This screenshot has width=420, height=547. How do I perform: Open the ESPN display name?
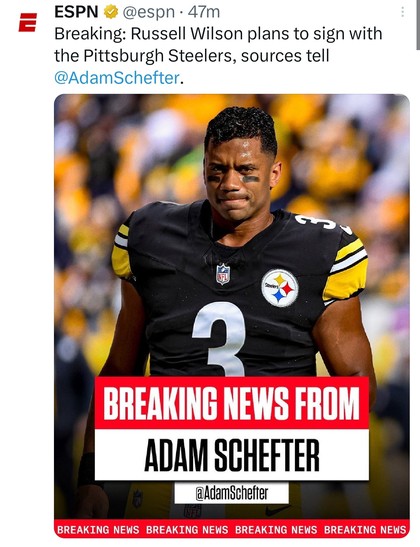pyautogui.click(x=76, y=12)
